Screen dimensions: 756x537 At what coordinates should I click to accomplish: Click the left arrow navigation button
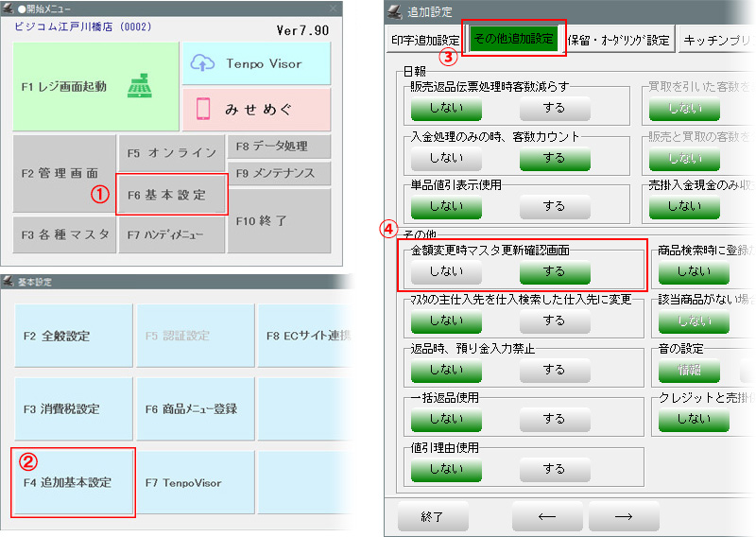click(x=546, y=516)
